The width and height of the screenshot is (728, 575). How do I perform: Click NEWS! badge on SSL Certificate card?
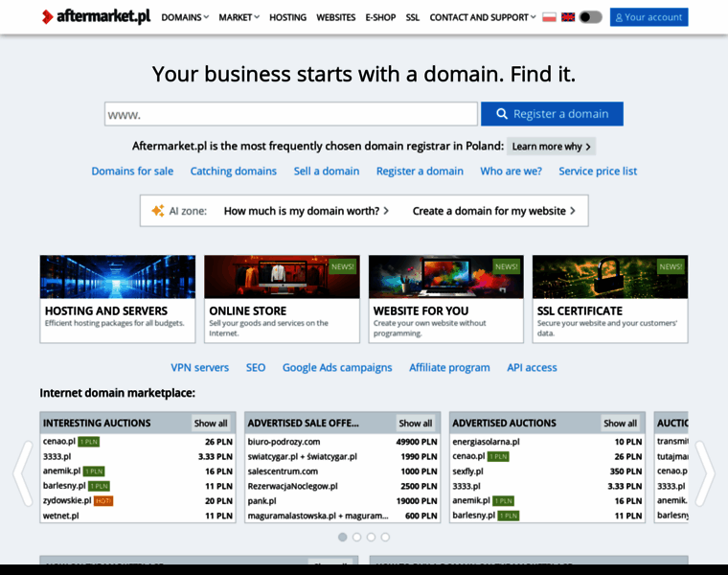[671, 266]
